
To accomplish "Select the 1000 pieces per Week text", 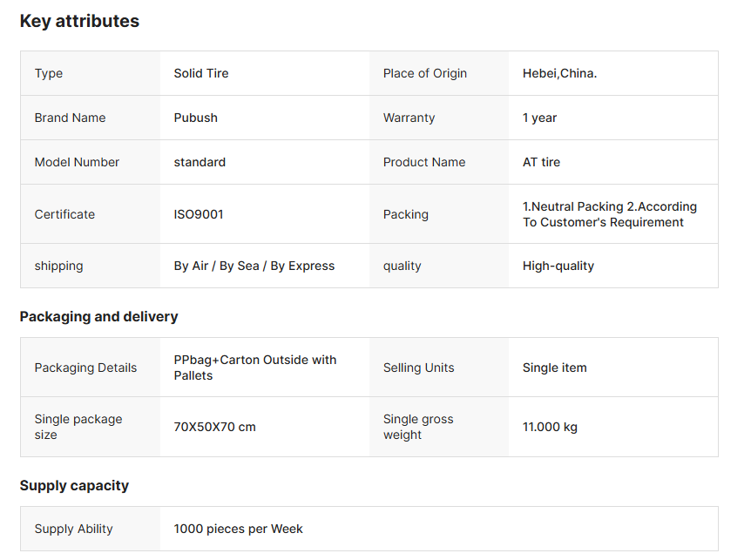I will coord(239,529).
